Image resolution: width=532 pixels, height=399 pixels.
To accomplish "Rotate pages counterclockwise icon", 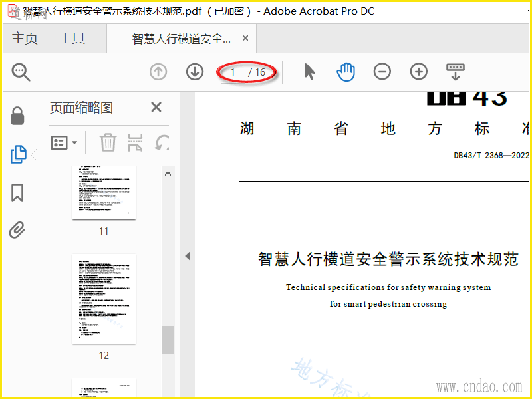I will point(162,142).
